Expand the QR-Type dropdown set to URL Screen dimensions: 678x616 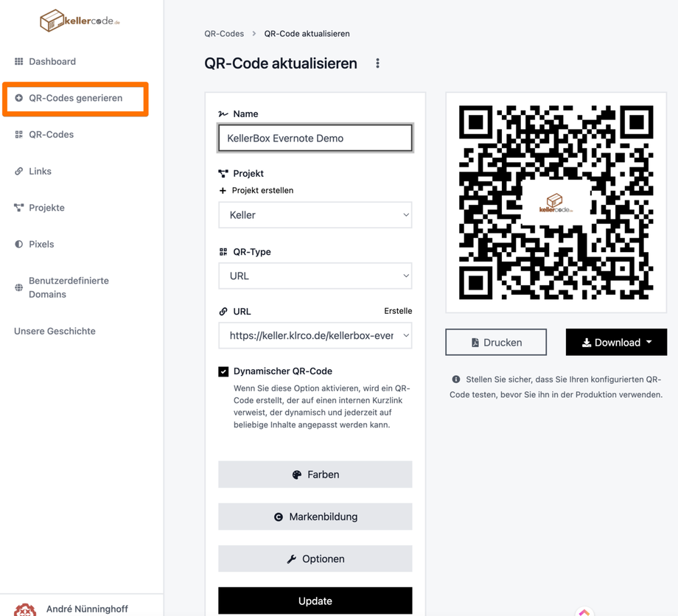tap(315, 276)
